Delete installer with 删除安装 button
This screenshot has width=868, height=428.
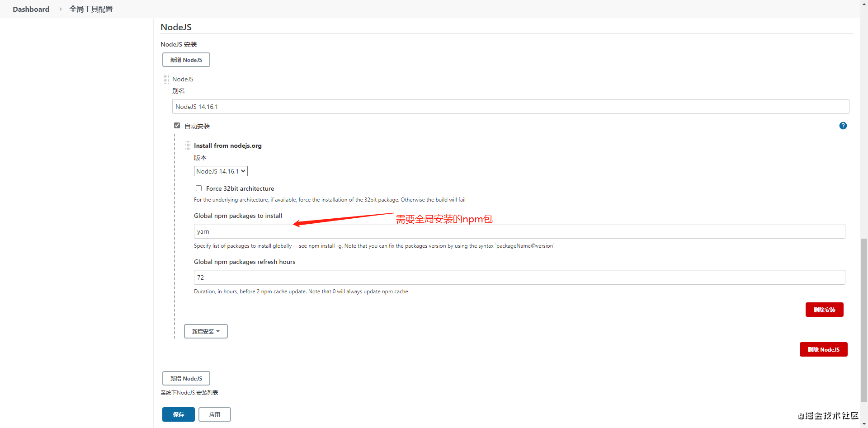(x=824, y=310)
